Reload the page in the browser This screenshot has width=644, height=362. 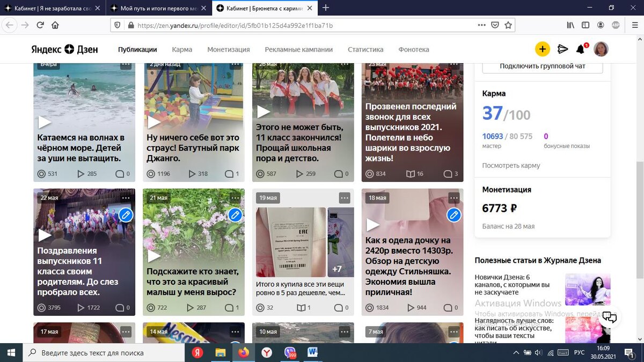(40, 25)
